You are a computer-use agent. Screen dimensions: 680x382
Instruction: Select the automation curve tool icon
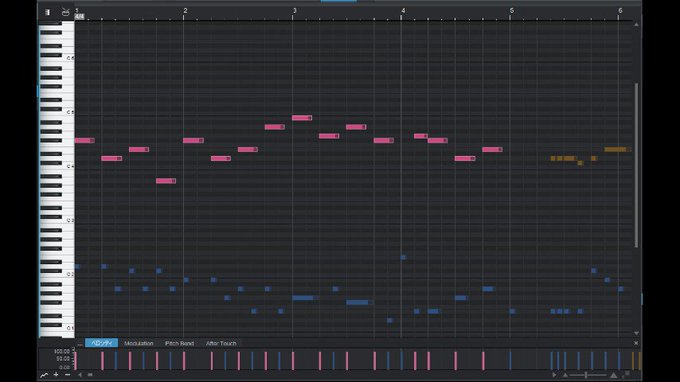(44, 375)
